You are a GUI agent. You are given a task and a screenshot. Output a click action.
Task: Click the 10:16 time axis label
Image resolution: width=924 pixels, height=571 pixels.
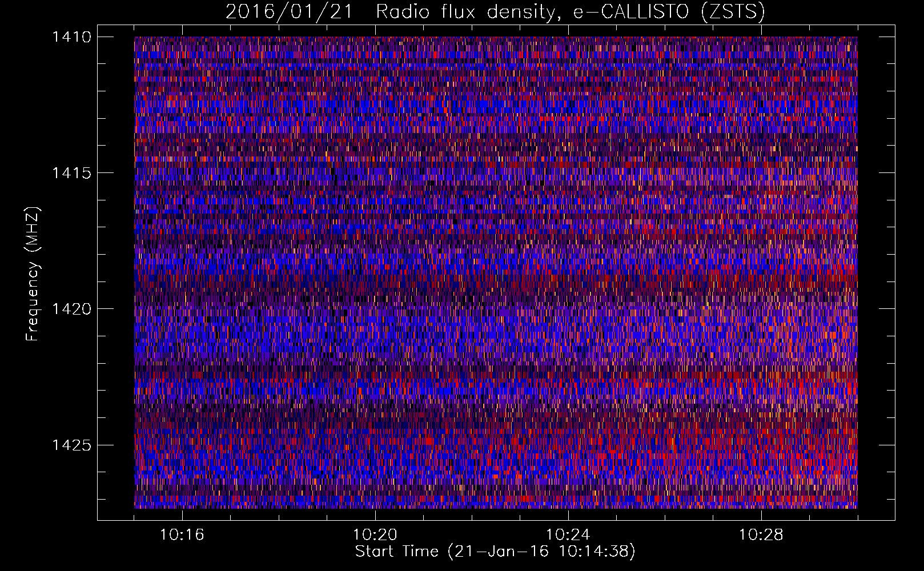pyautogui.click(x=182, y=535)
